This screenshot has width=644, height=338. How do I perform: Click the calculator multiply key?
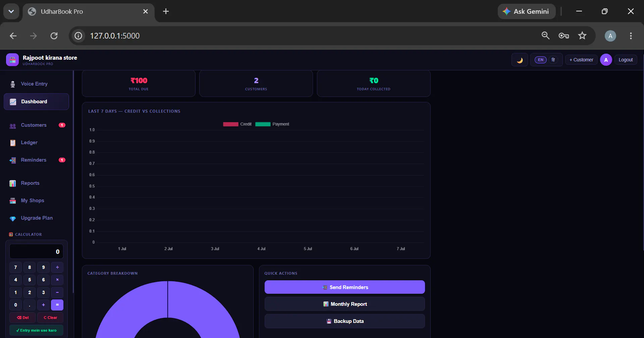[x=57, y=280]
